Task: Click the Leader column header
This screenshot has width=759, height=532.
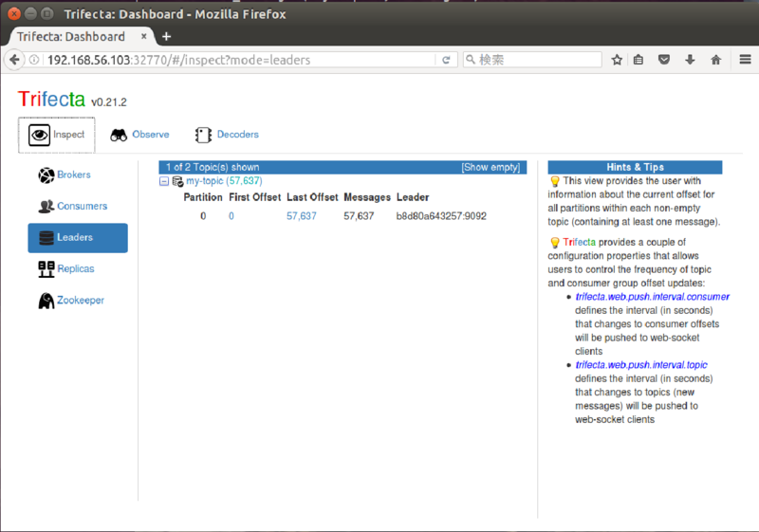Action: 413,197
